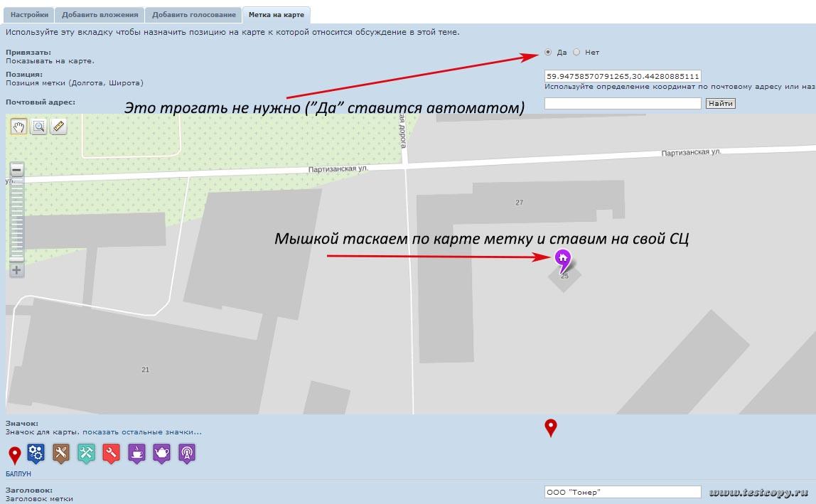Select the "Да" radio button
This screenshot has height=504, width=816.
click(x=548, y=52)
